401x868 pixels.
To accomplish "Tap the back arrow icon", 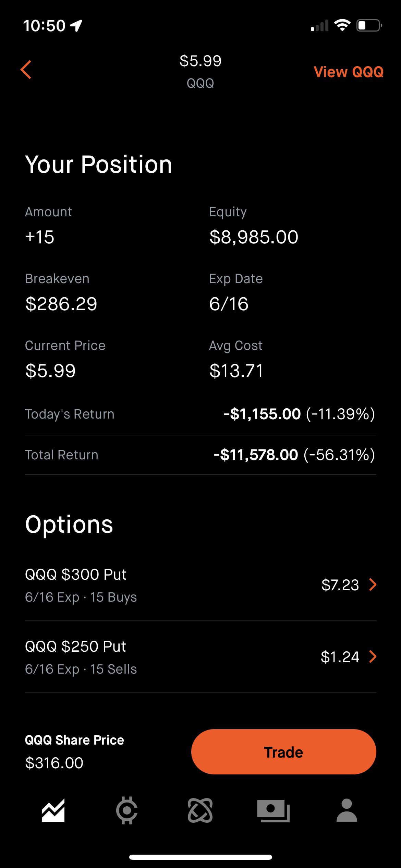I will pos(26,70).
